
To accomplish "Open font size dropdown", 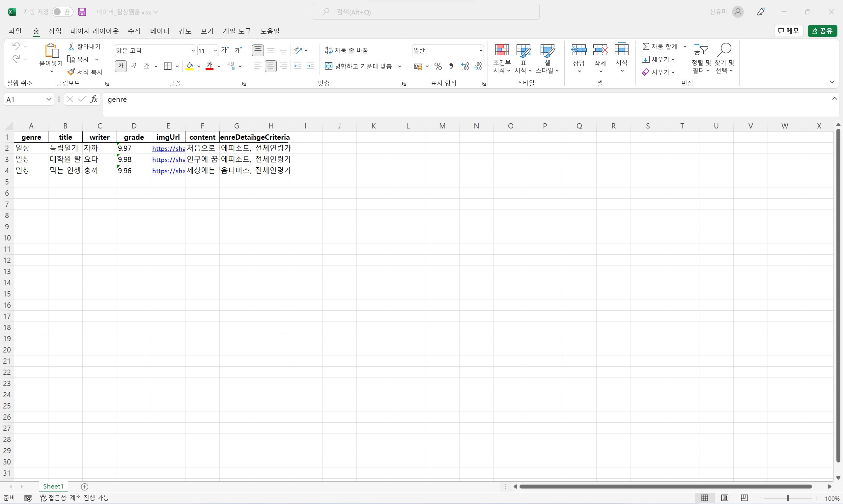I will (215, 51).
